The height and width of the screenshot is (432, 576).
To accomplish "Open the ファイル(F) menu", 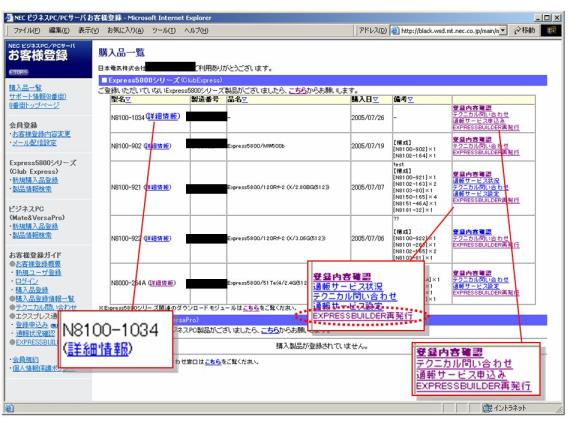I will pos(26,30).
